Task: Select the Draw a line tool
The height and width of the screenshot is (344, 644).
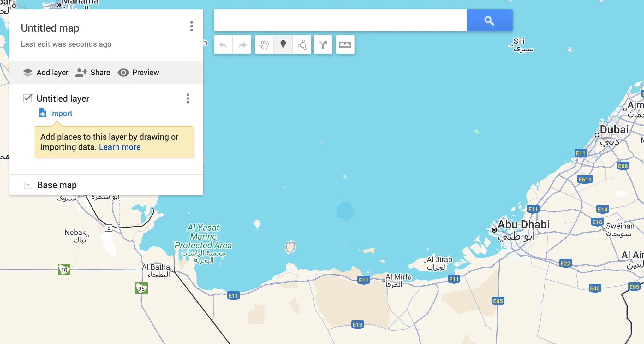Action: 302,45
